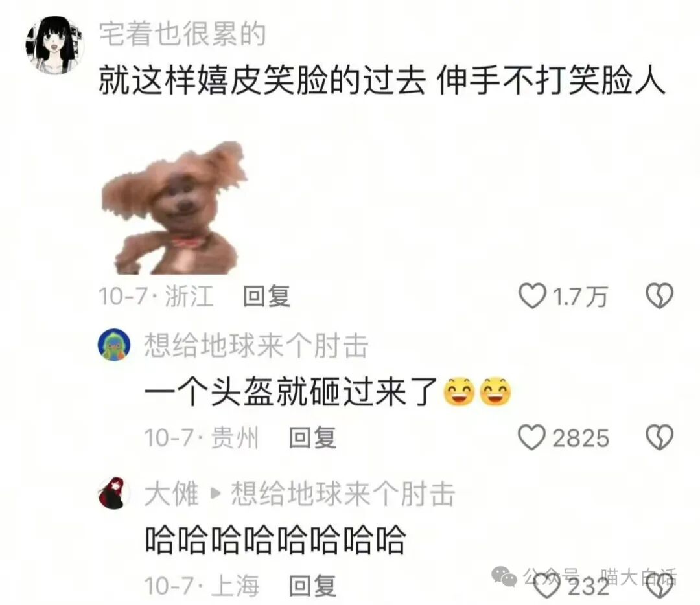This screenshot has height=605, width=700.
Task: Open avatar of 宅着也很累的
Action: (x=54, y=45)
